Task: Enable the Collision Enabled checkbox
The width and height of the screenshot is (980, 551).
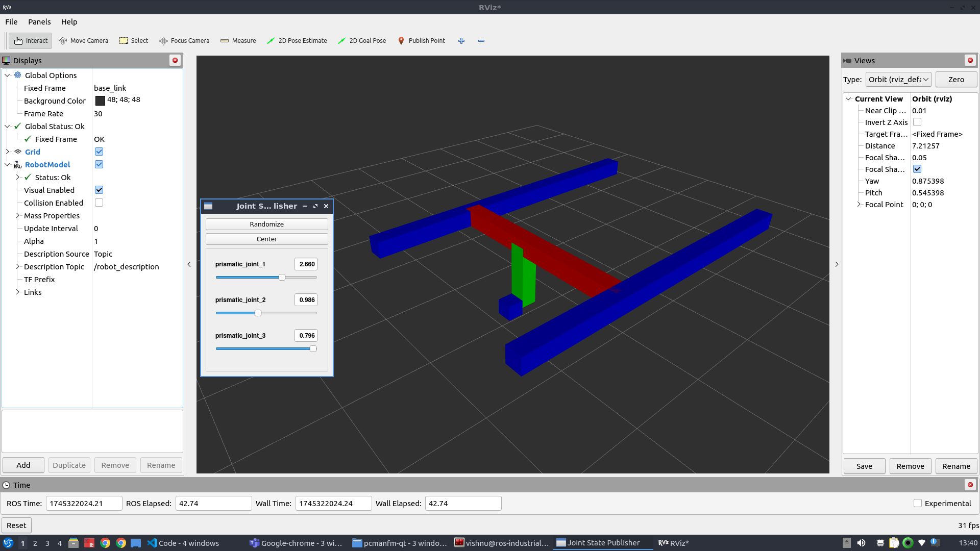Action: pyautogui.click(x=99, y=203)
